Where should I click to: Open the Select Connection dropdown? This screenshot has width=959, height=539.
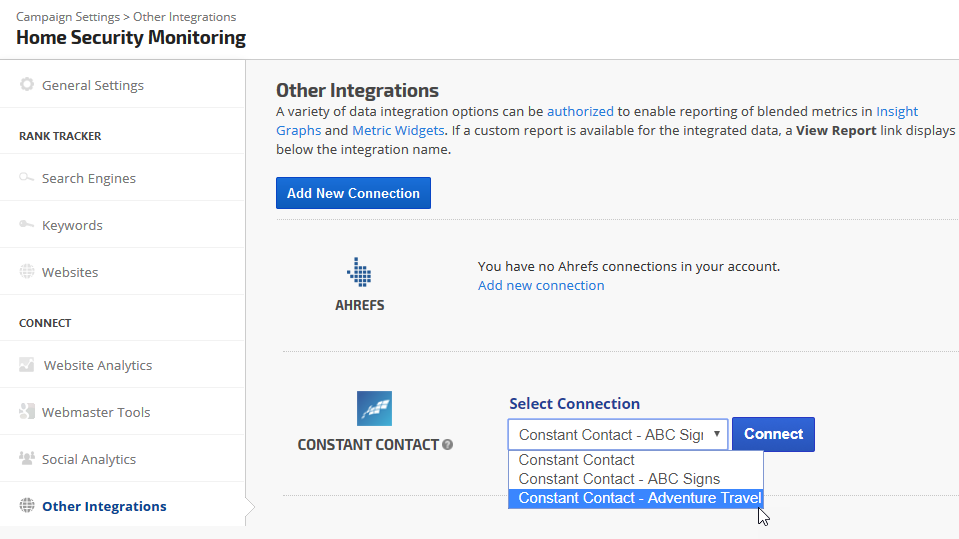(617, 435)
